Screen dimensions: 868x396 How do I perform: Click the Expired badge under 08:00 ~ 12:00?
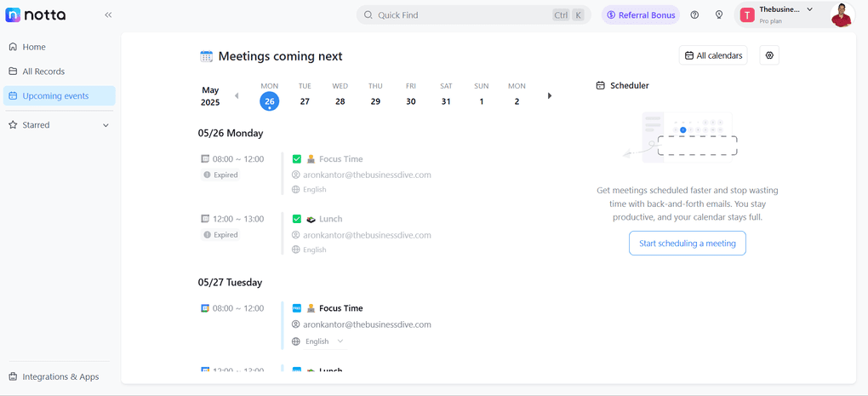[x=220, y=175]
